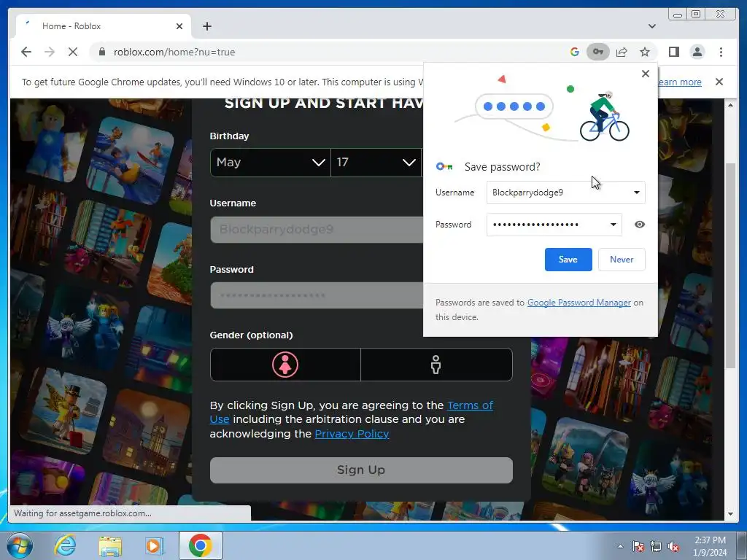This screenshot has width=747, height=560.
Task: Open Windows Media Player from the taskbar
Action: 155,545
